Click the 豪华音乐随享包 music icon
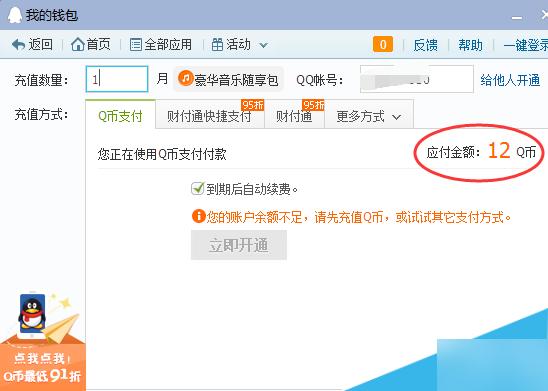 click(186, 78)
